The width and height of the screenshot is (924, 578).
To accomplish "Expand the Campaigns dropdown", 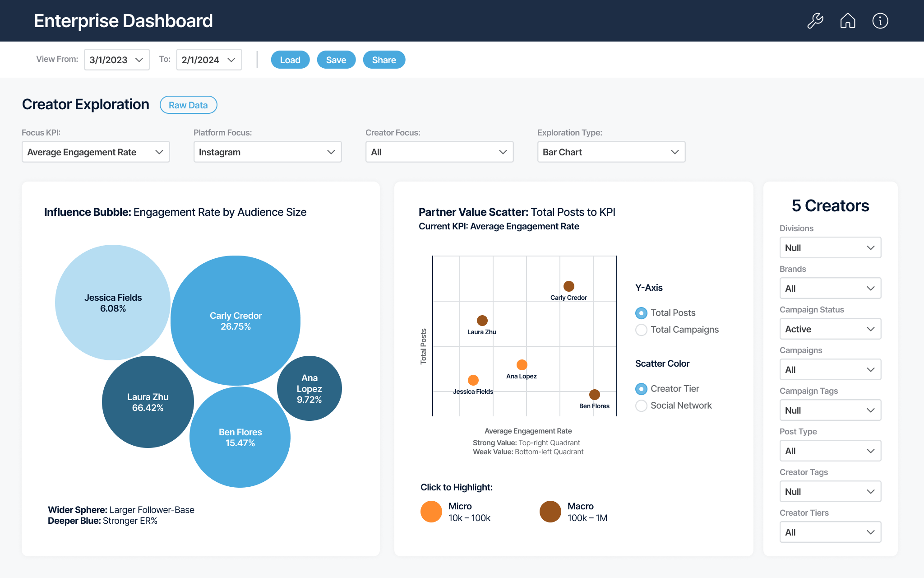I will 830,369.
